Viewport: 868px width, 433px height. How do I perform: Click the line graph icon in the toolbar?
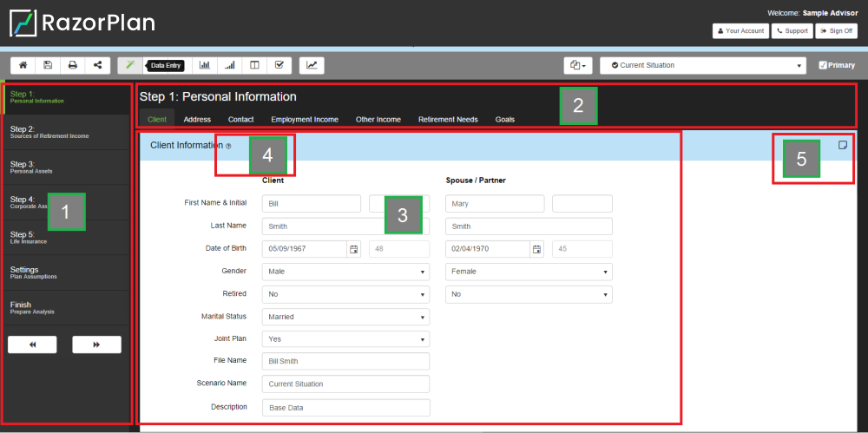(x=312, y=65)
